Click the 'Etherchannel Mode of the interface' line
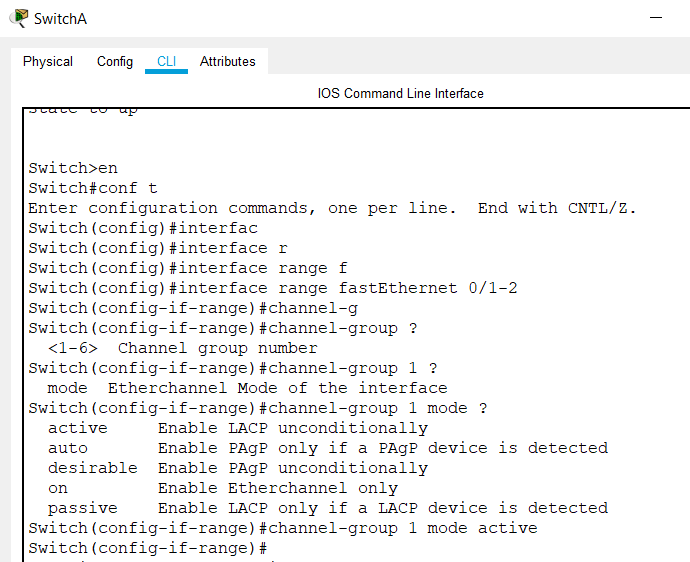Screen dimensions: 690x562 [x=247, y=388]
